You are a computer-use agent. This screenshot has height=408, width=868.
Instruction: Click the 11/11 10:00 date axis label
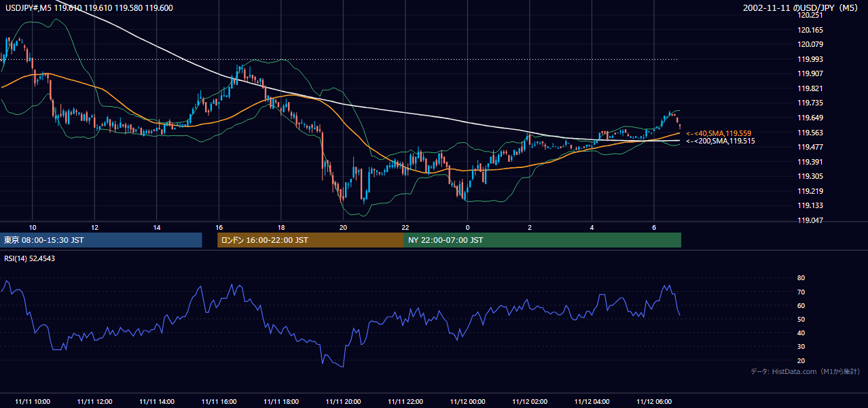pos(32,401)
